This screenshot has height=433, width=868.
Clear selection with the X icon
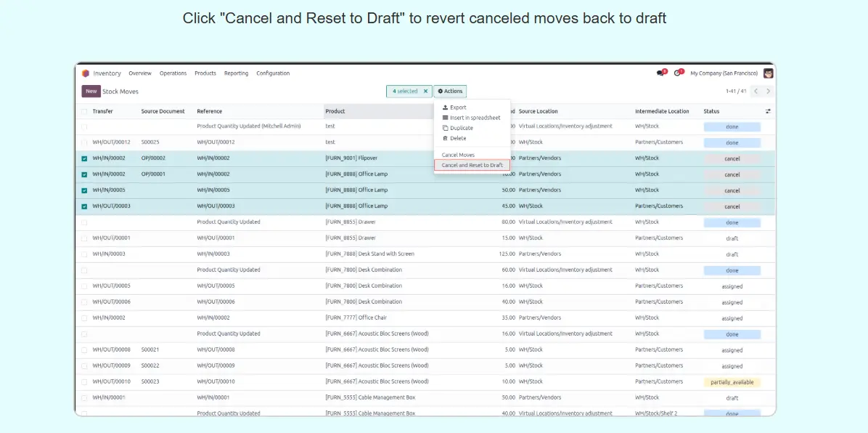pos(426,92)
